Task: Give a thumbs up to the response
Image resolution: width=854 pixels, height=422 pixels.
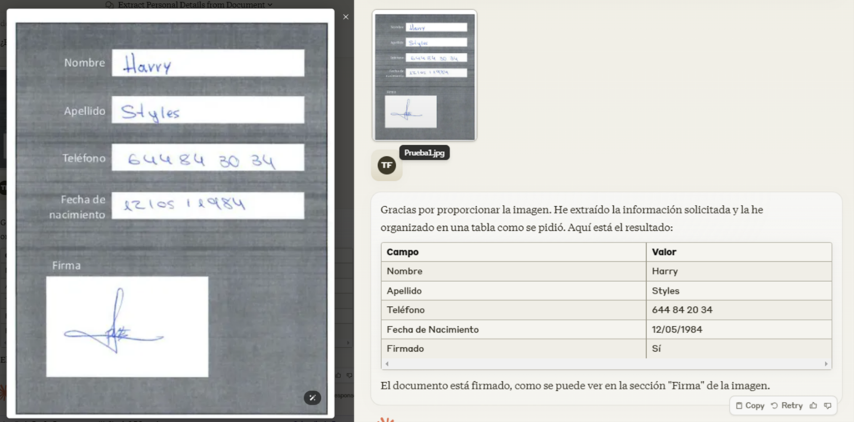Action: click(813, 405)
